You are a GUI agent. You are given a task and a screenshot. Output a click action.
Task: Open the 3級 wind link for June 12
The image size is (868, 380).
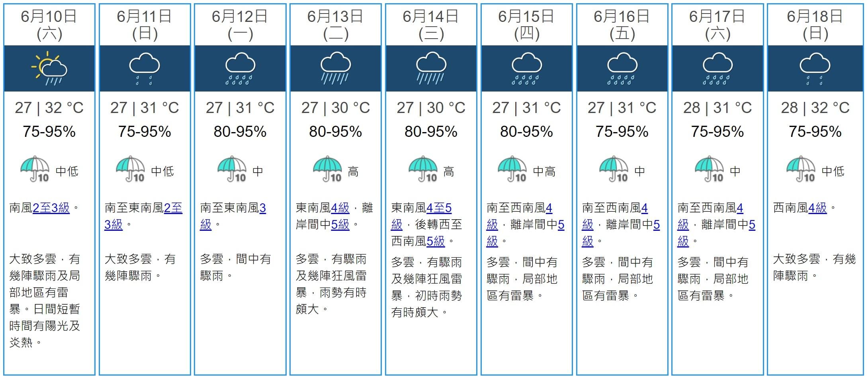tap(263, 208)
